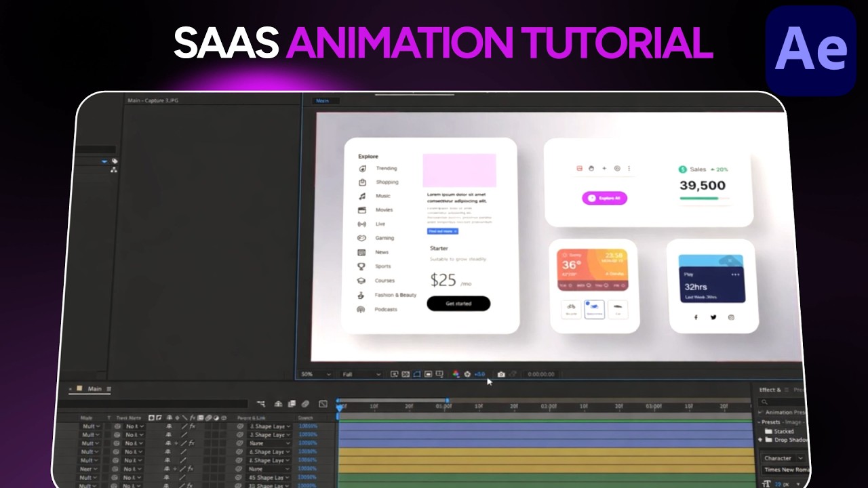Image resolution: width=868 pixels, height=488 pixels.
Task: Click the Twitter bird icon
Action: pyautogui.click(x=713, y=317)
